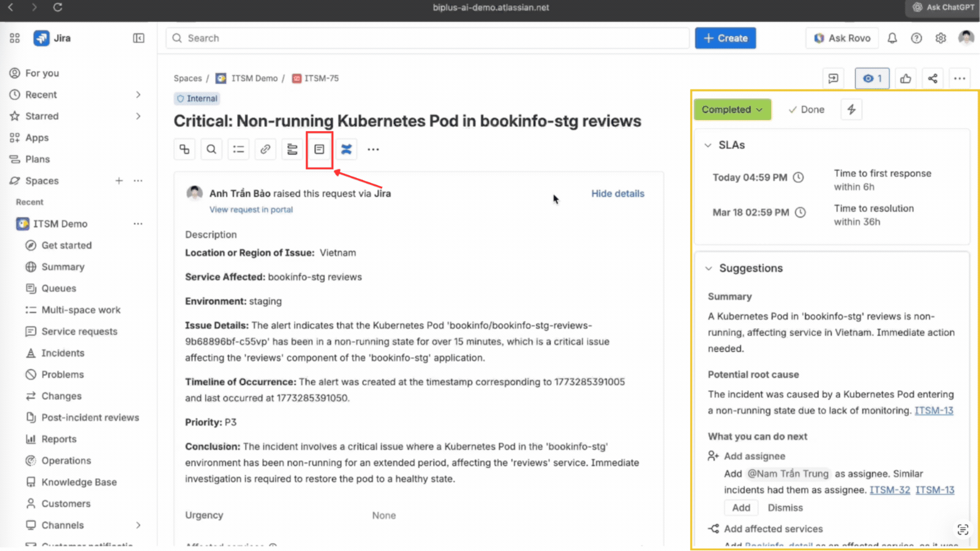The image size is (980, 551).
Task: Click the blue crossed-arrows app icon in toolbar
Action: pyautogui.click(x=346, y=149)
